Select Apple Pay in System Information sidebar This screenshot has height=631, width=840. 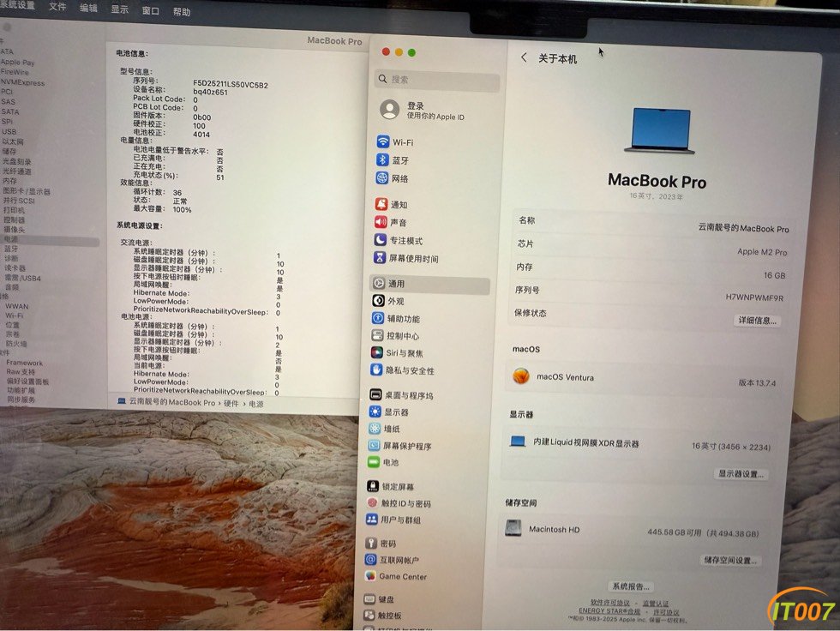pyautogui.click(x=18, y=62)
